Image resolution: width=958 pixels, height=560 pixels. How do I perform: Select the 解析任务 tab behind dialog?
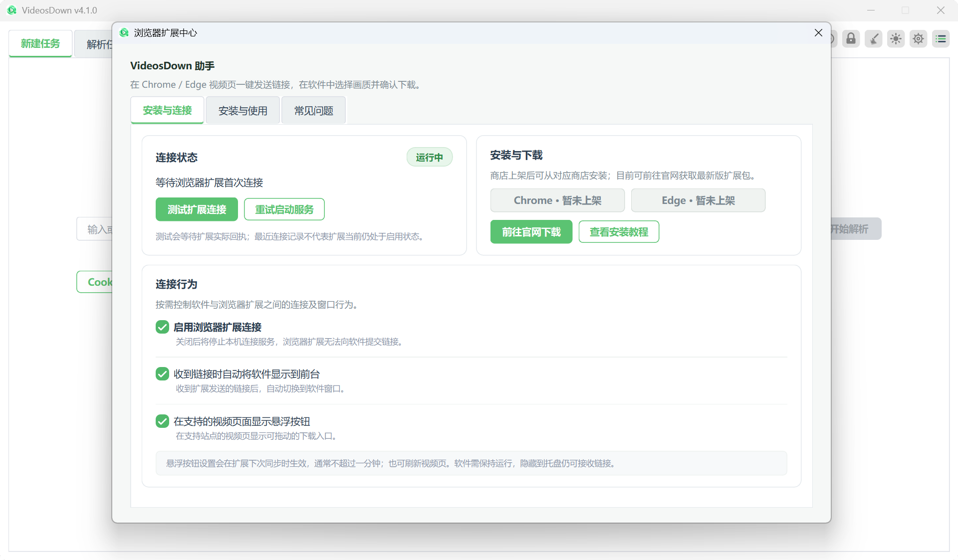click(93, 44)
